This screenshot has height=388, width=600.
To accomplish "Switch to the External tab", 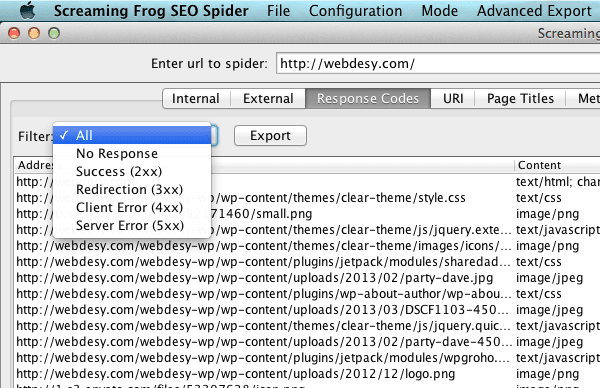I will 268,99.
